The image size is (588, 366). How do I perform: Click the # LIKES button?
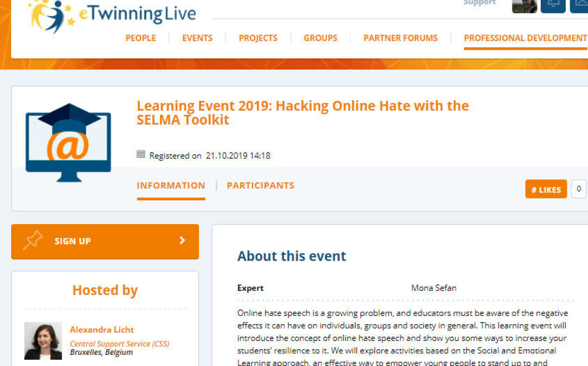(x=546, y=189)
